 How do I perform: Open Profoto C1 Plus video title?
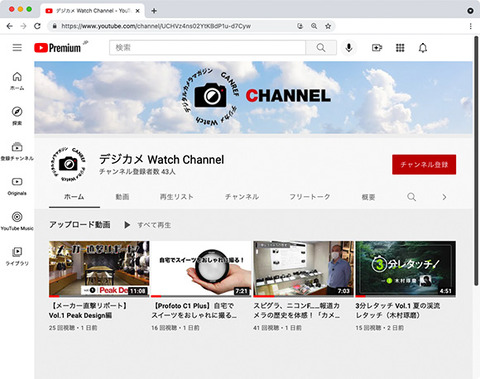194,310
